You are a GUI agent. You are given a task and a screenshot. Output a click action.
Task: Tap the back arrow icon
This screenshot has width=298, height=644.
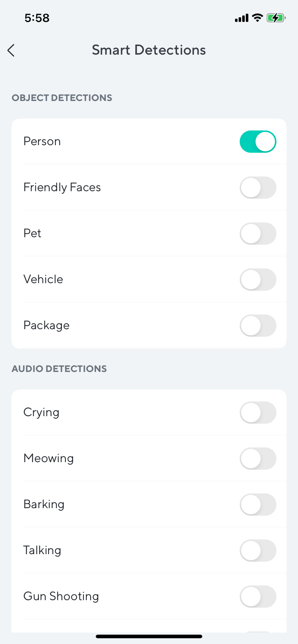(x=11, y=50)
